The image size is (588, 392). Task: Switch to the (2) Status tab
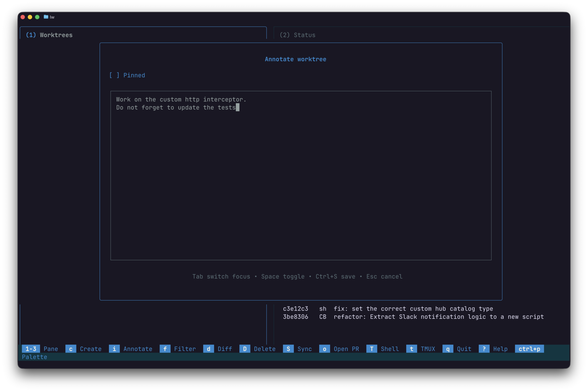(298, 35)
